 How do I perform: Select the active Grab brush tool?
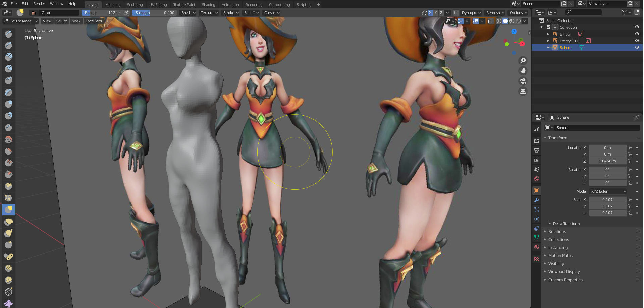[x=8, y=210]
